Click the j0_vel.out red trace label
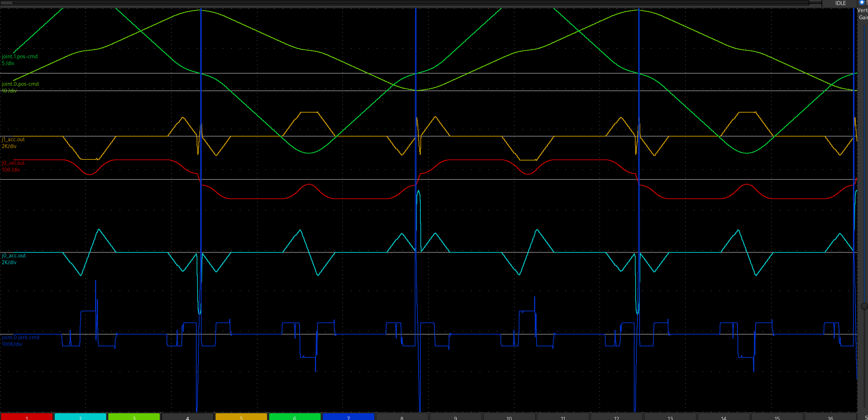The height and width of the screenshot is (420, 868). click(13, 163)
